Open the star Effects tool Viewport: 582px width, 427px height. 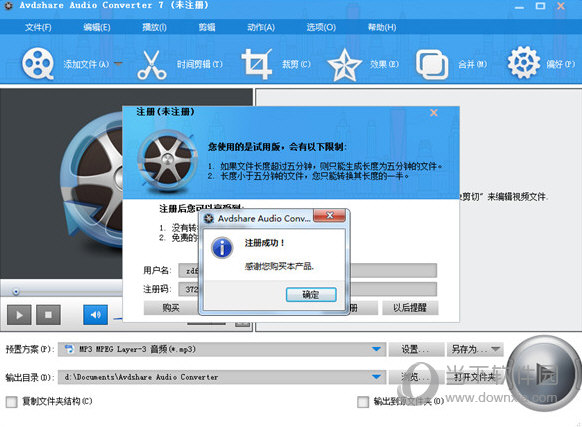[x=344, y=65]
